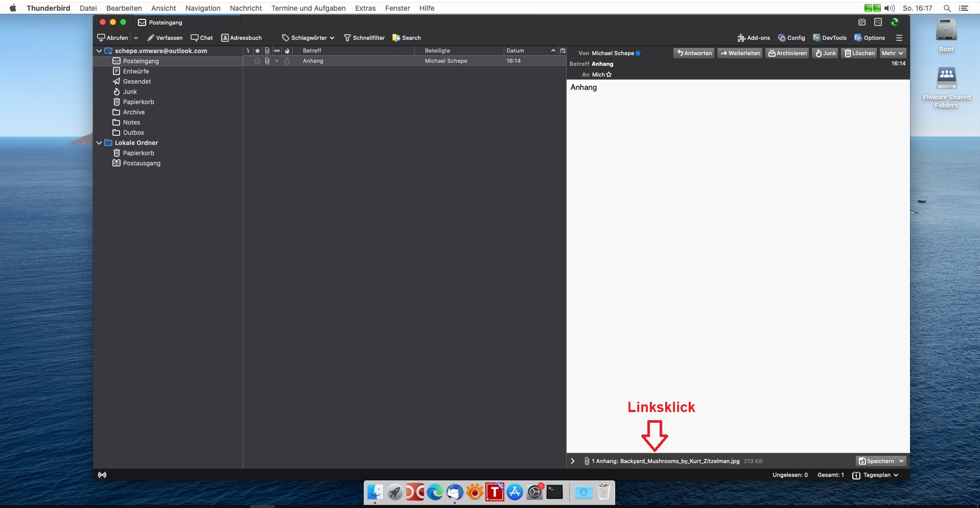Sort messages by Betreff column
Image resolution: width=980 pixels, height=508 pixels.
coord(353,51)
